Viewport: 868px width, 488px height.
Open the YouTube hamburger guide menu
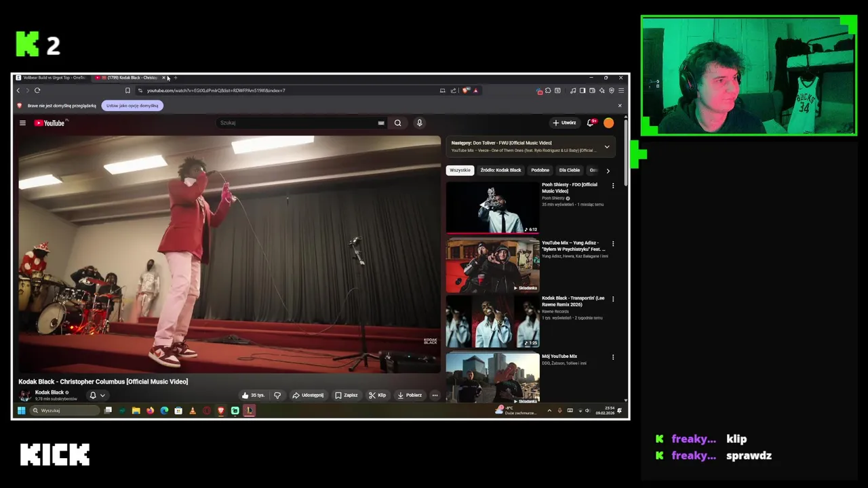point(22,123)
